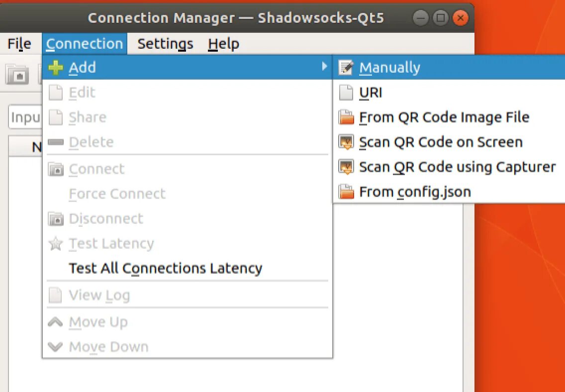
Task: Choose Add in the Connection menu
Action: click(188, 67)
